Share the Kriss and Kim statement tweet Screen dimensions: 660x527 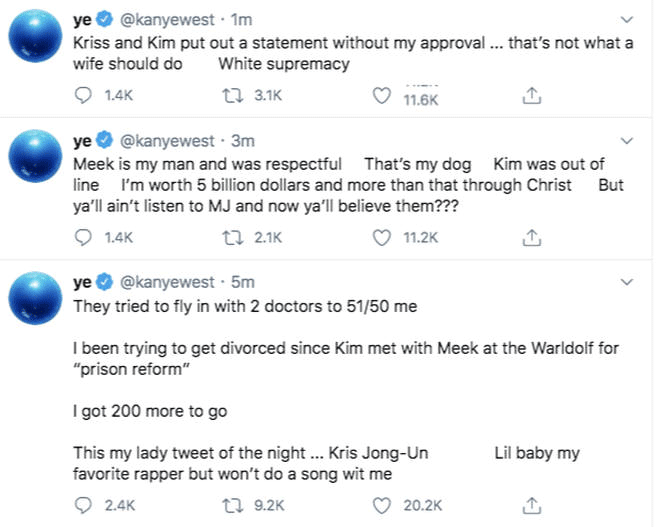[533, 96]
